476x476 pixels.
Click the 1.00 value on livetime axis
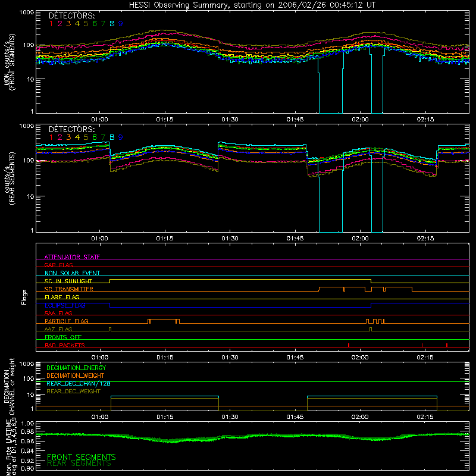27,424
